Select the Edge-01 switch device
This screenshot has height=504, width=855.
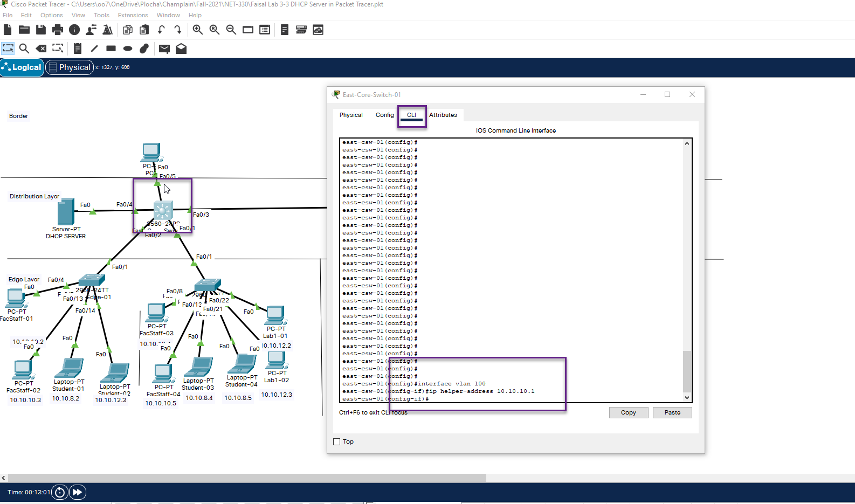coord(92,280)
